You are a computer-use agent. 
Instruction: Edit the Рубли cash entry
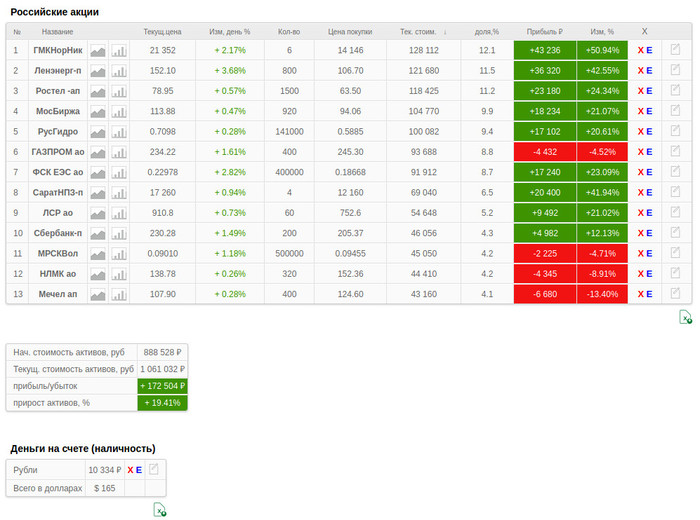(139, 470)
